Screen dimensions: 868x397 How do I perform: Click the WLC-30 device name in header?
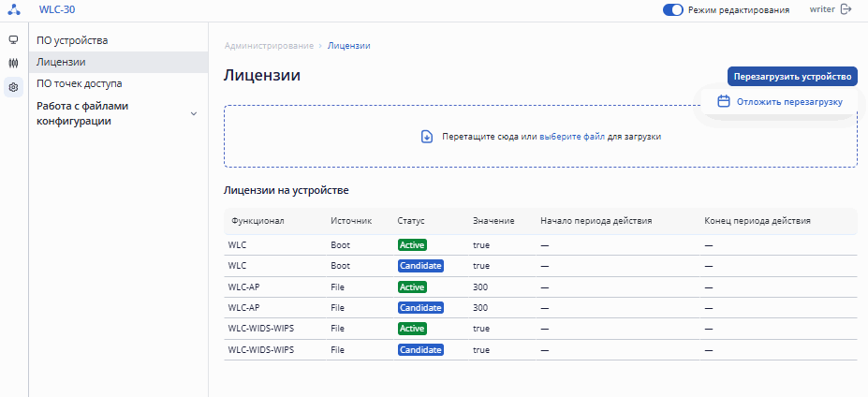click(57, 9)
